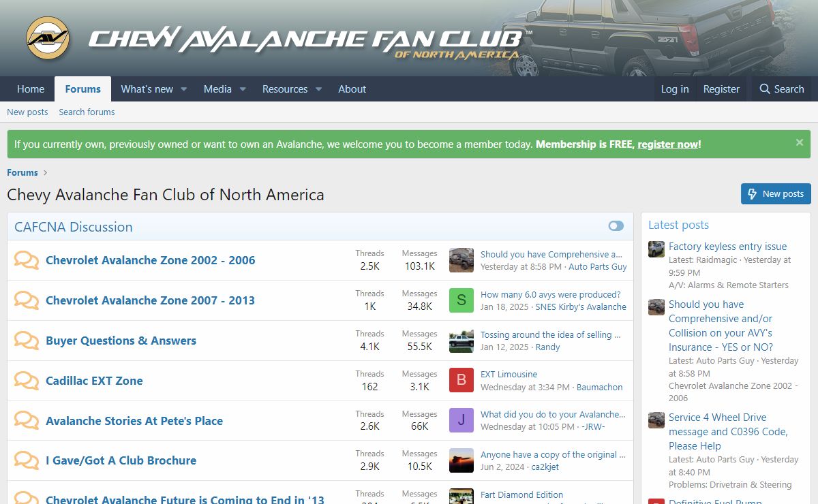Open thread How many 6.0 avys were produced?
The width and height of the screenshot is (818, 504).
pyautogui.click(x=551, y=294)
